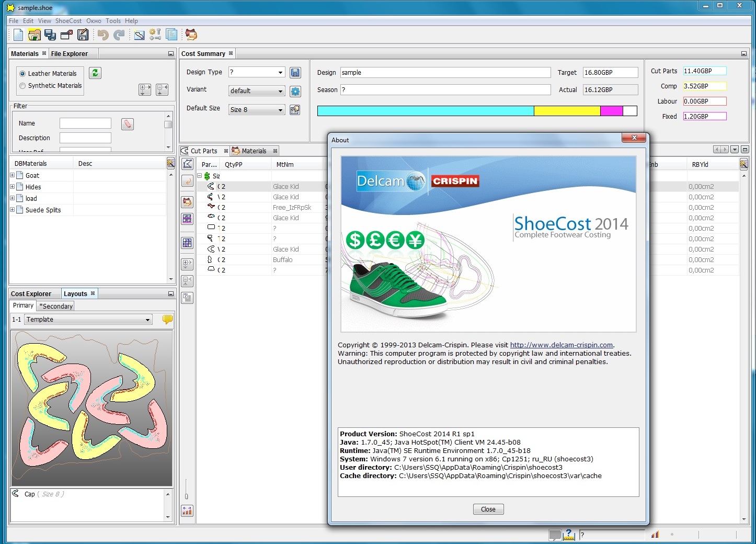Open the Help menu
Image resolution: width=756 pixels, height=544 pixels.
click(131, 21)
